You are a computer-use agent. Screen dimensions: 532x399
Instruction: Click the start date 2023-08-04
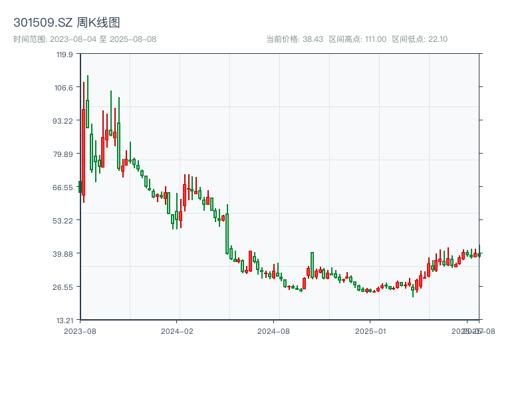coord(74,38)
